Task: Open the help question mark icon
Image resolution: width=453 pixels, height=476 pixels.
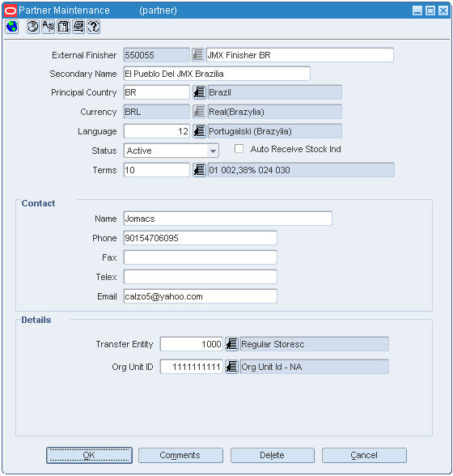Action: (94, 27)
